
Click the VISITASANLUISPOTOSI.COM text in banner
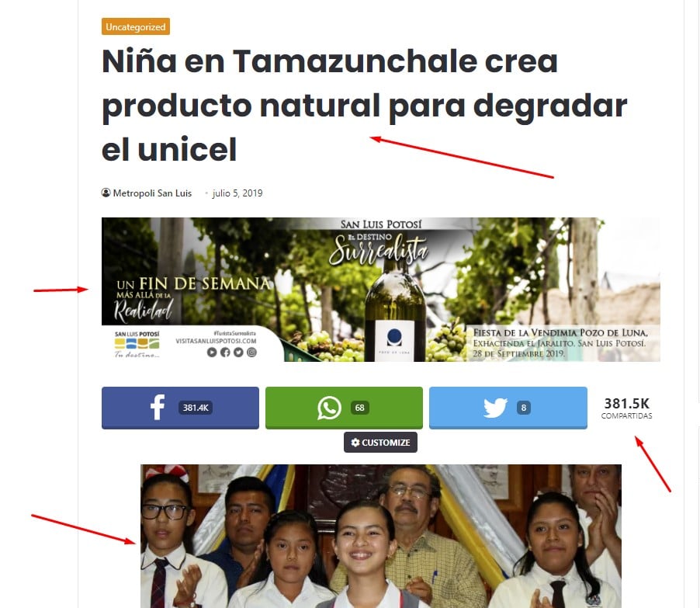point(216,341)
